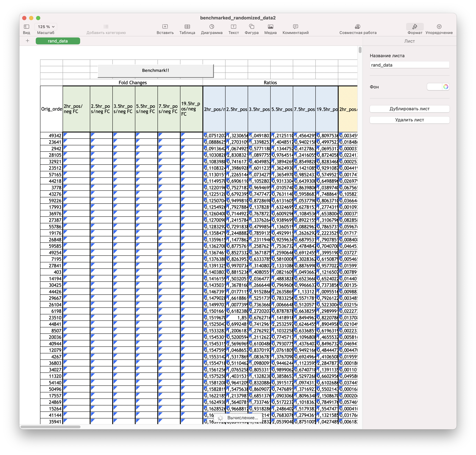476x455 pixels.
Task: Add a new sheet with plus button
Action: [27, 41]
